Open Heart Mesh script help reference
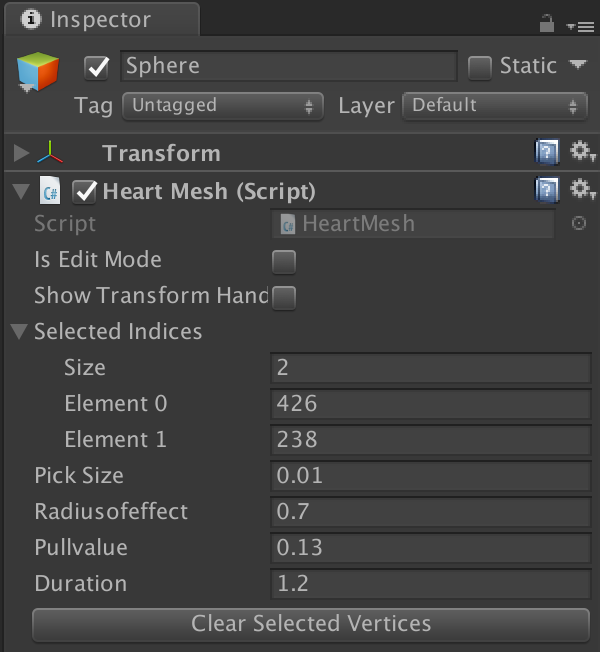Image resolution: width=600 pixels, height=652 pixels. click(546, 189)
